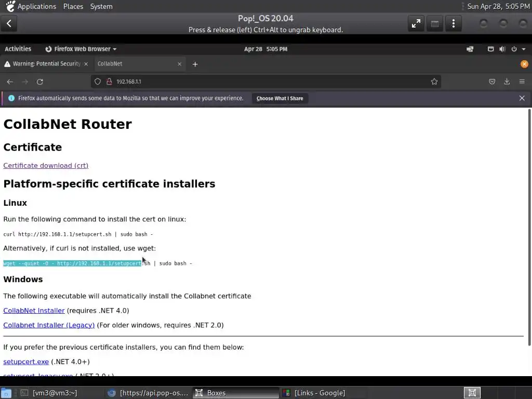The width and height of the screenshot is (532, 399).
Task: Open the GNOME foot Applications icon
Action: tap(10, 6)
